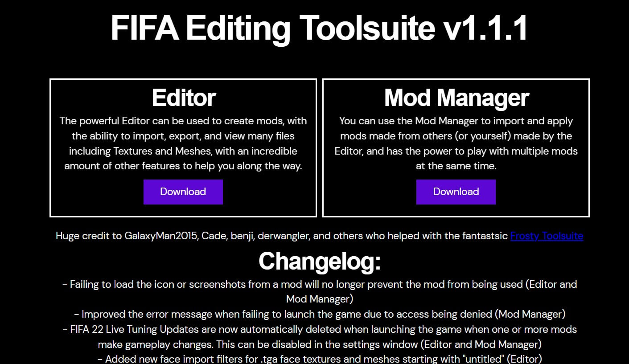Click changelog entry about failing to load the icon
This screenshot has height=364, width=629.
pyautogui.click(x=319, y=291)
